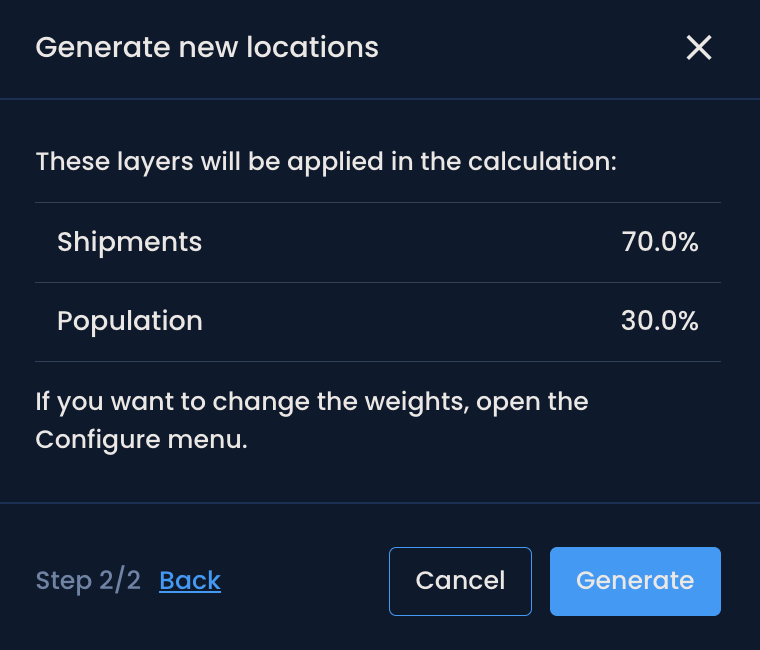The width and height of the screenshot is (760, 650).
Task: Click the 'These layers will be applied' text
Action: (326, 161)
